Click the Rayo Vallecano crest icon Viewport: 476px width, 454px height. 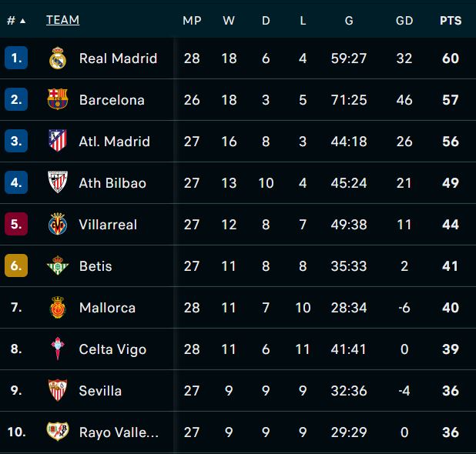tap(58, 431)
